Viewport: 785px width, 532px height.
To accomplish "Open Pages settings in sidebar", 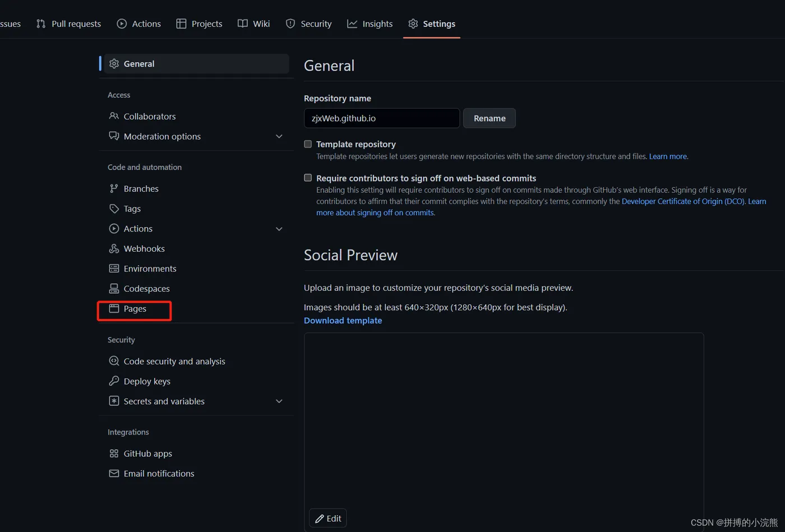I will 135,309.
